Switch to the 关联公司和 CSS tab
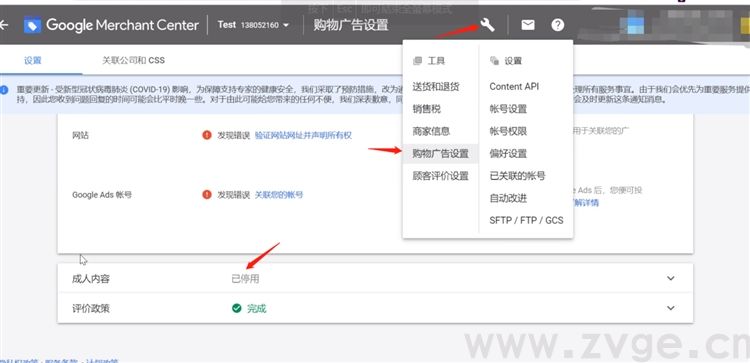The width and height of the screenshot is (750, 363). pyautogui.click(x=133, y=60)
